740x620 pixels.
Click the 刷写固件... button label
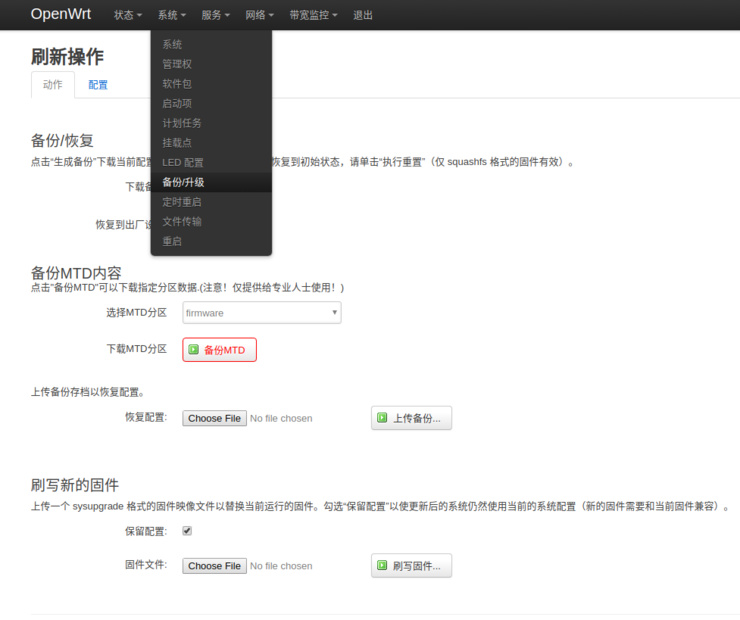point(417,566)
